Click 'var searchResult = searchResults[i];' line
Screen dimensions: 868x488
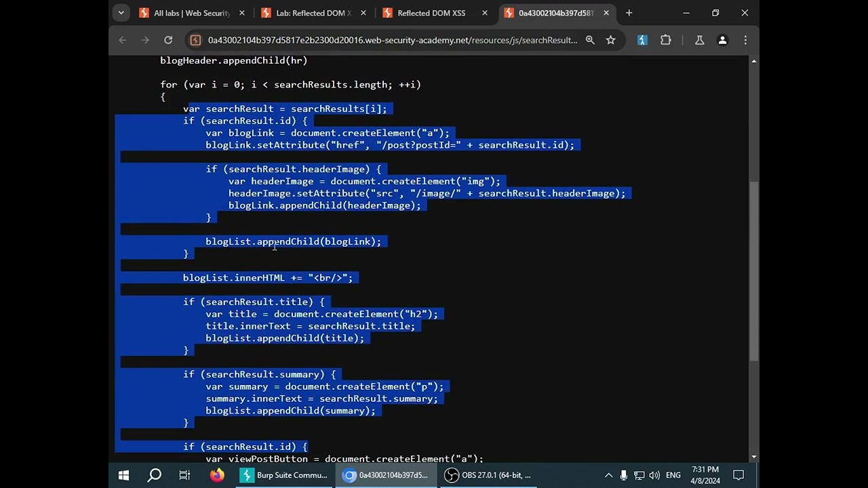click(285, 108)
